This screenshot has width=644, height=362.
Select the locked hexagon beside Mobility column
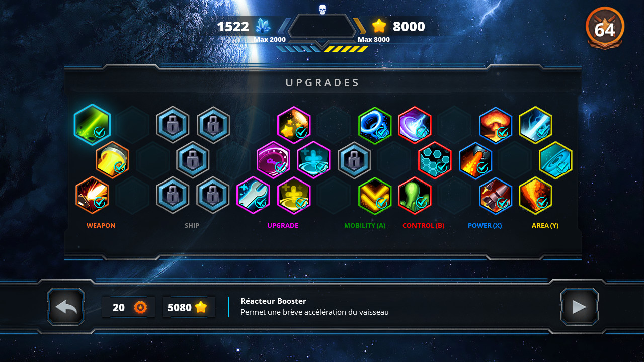pyautogui.click(x=354, y=160)
